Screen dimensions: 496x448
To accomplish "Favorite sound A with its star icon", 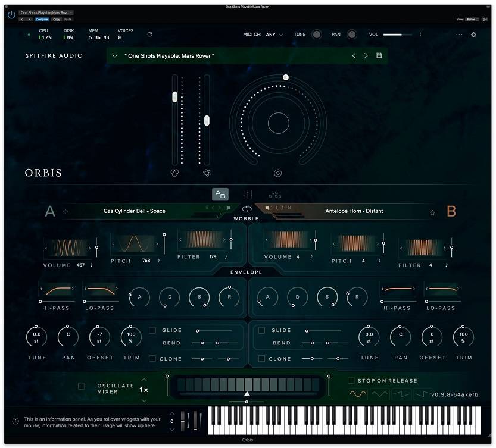I will (x=66, y=212).
